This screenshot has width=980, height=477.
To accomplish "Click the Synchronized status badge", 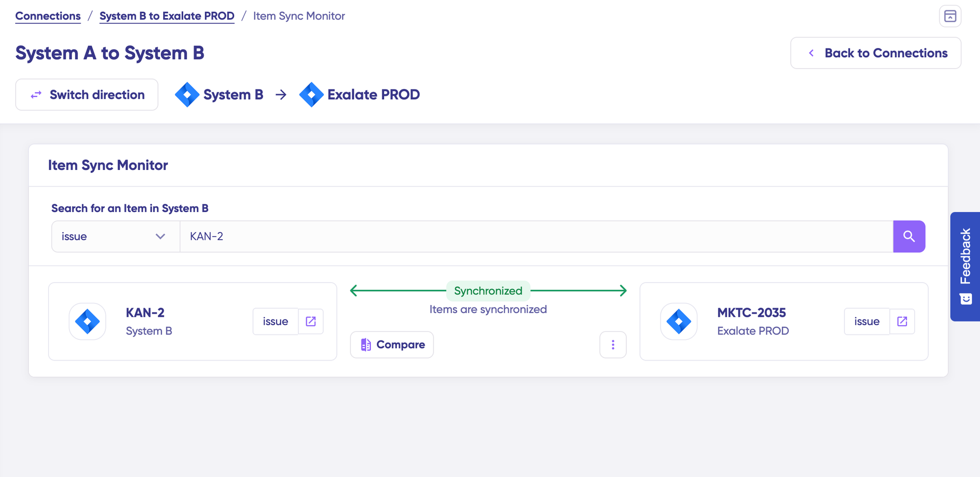I will pos(488,291).
